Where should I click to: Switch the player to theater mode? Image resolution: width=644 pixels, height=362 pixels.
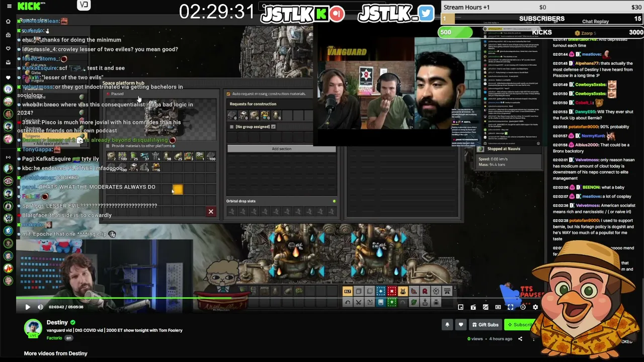pyautogui.click(x=498, y=307)
